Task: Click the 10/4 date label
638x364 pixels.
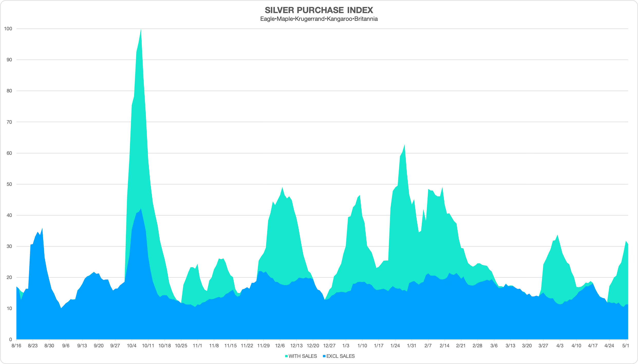Action: click(x=132, y=346)
